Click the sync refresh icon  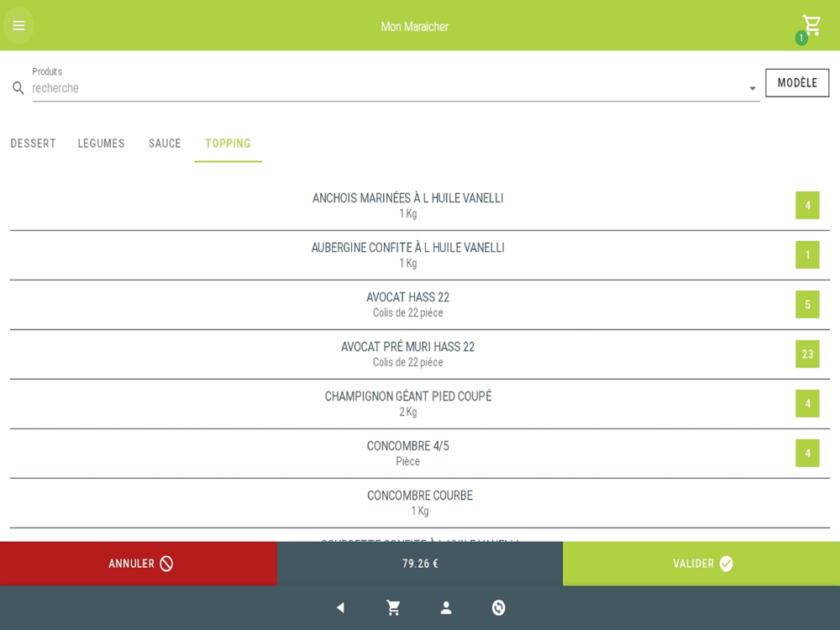point(498,607)
